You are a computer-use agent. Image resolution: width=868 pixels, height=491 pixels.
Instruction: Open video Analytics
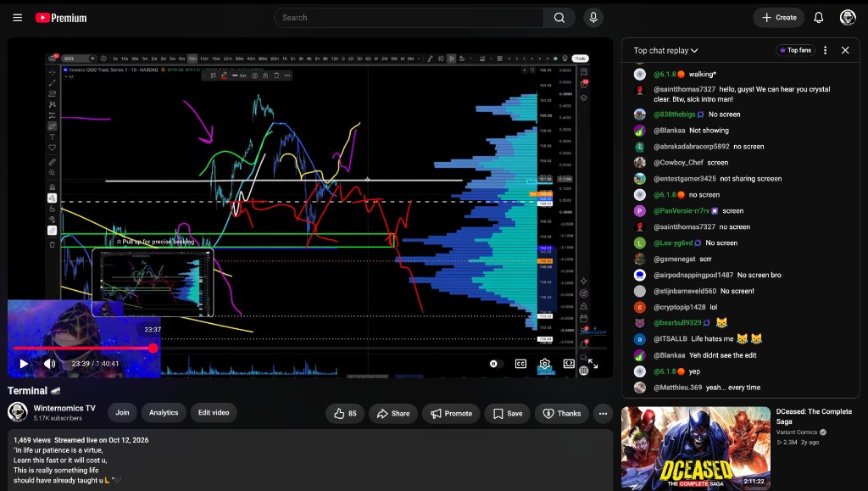pos(164,412)
